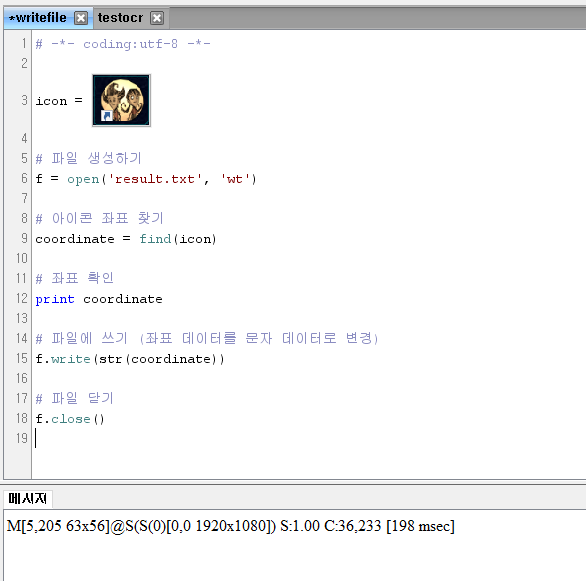Close the writefile tab
Viewport: 586px width, 581px height.
81,18
